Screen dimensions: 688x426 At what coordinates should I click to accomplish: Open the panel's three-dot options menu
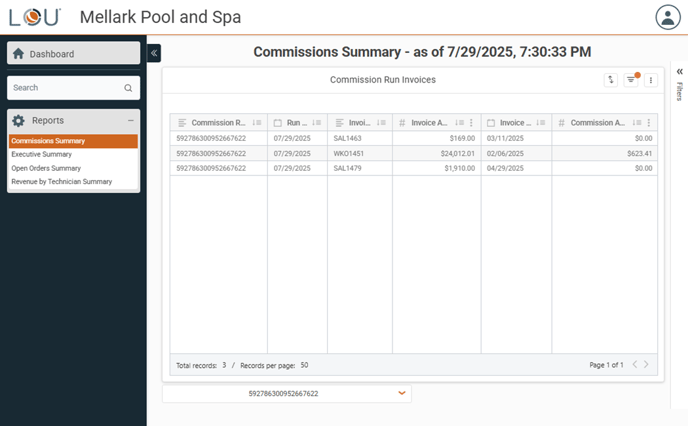[x=651, y=80]
